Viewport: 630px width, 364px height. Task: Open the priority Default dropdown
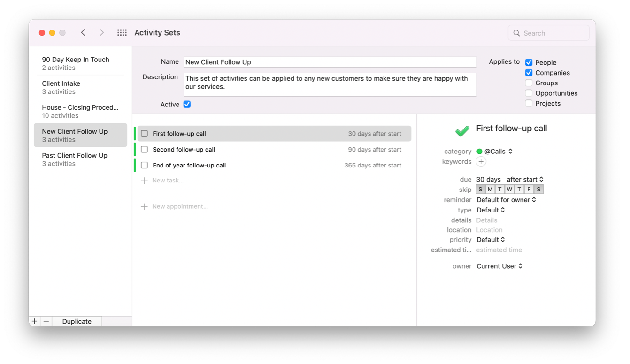tap(491, 239)
